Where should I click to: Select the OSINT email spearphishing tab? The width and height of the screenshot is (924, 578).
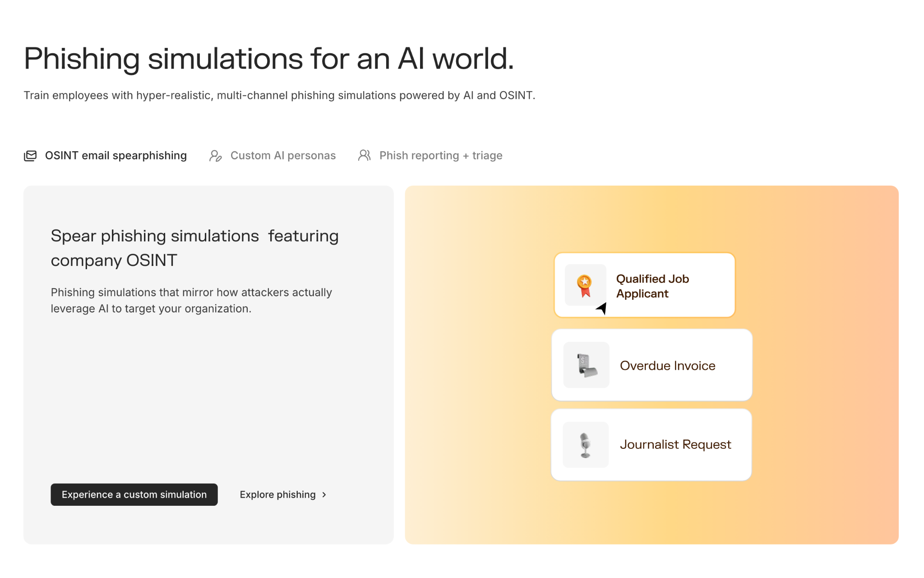coord(105,156)
